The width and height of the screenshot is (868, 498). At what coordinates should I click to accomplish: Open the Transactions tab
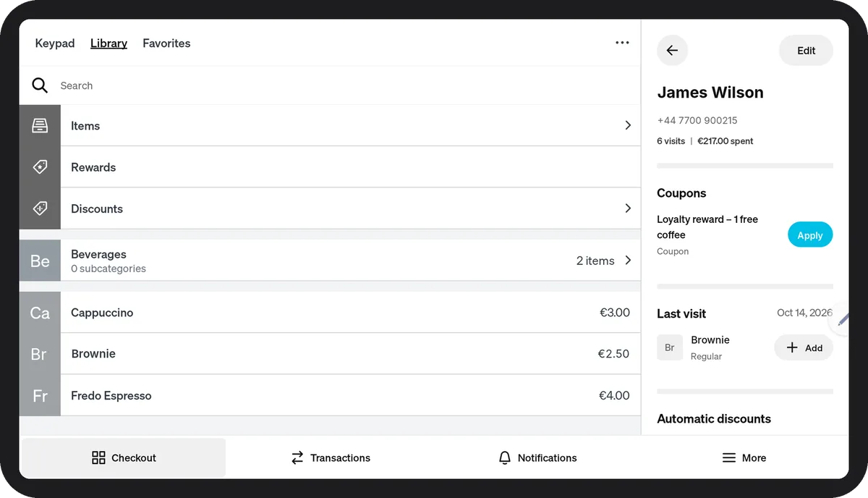pyautogui.click(x=331, y=457)
